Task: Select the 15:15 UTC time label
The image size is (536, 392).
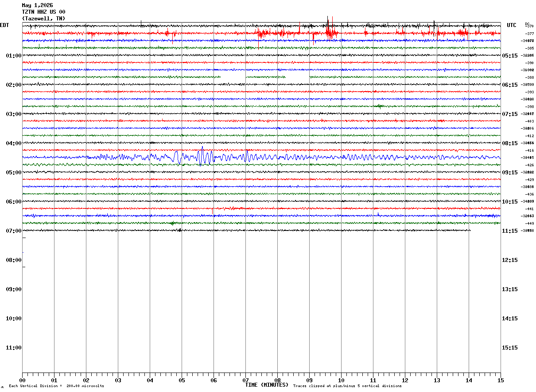Action: [509, 348]
